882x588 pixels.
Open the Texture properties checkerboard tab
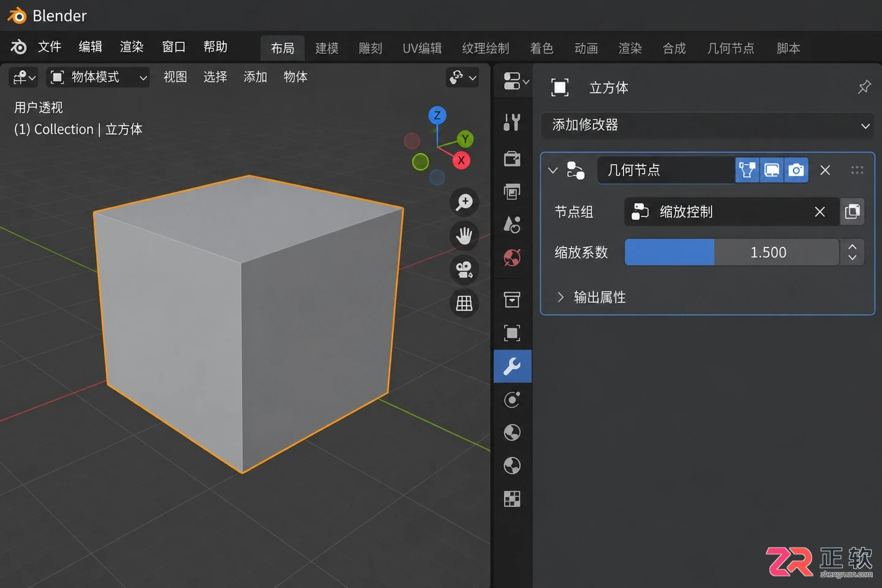(512, 499)
